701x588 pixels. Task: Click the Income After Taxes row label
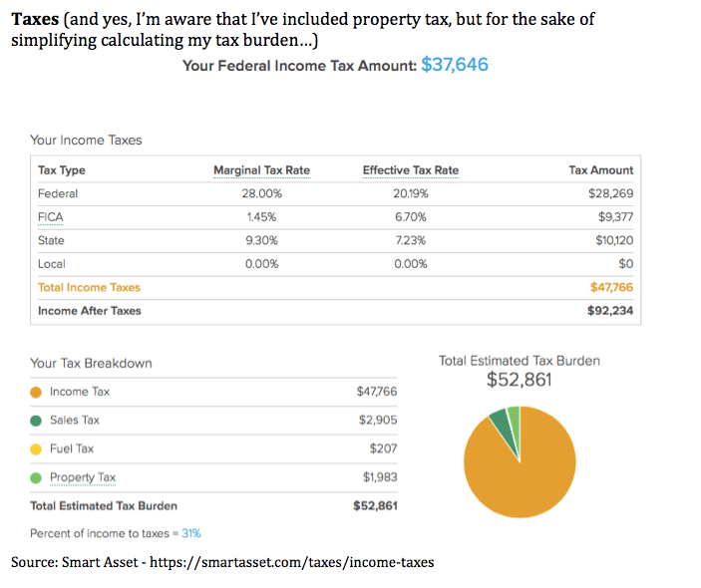(90, 311)
